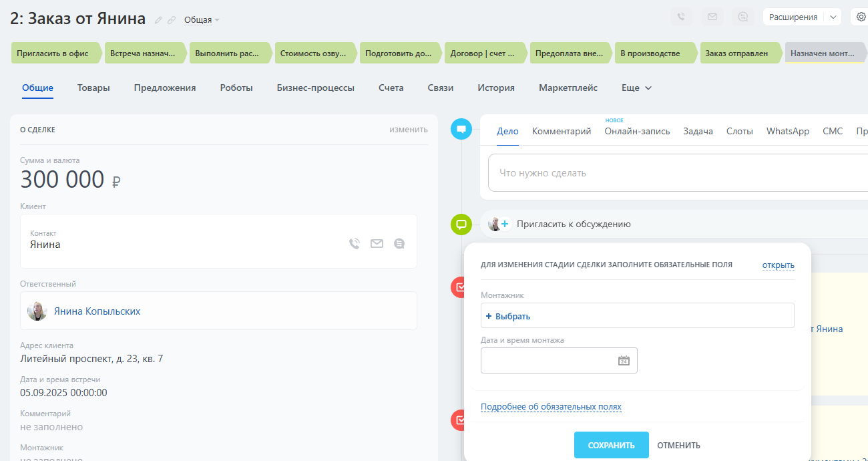Switch to the Общие tab
The image size is (868, 461).
37,88
